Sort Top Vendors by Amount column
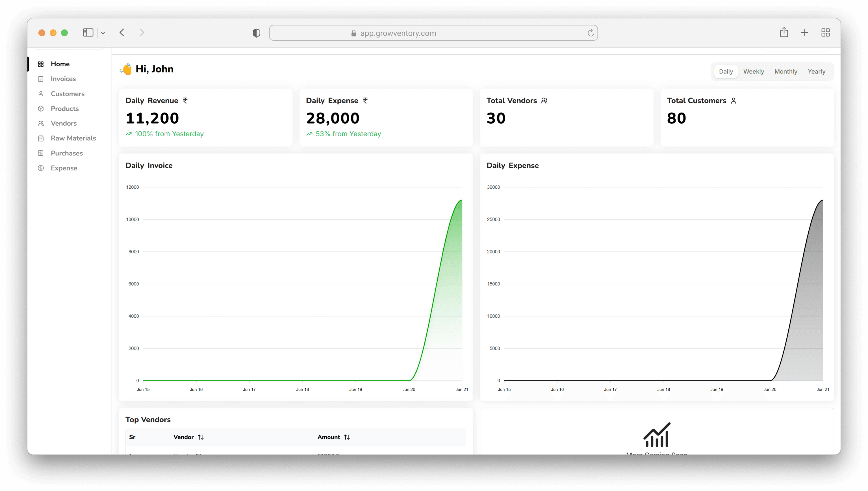Screen dimensions: 868x491 tap(347, 437)
